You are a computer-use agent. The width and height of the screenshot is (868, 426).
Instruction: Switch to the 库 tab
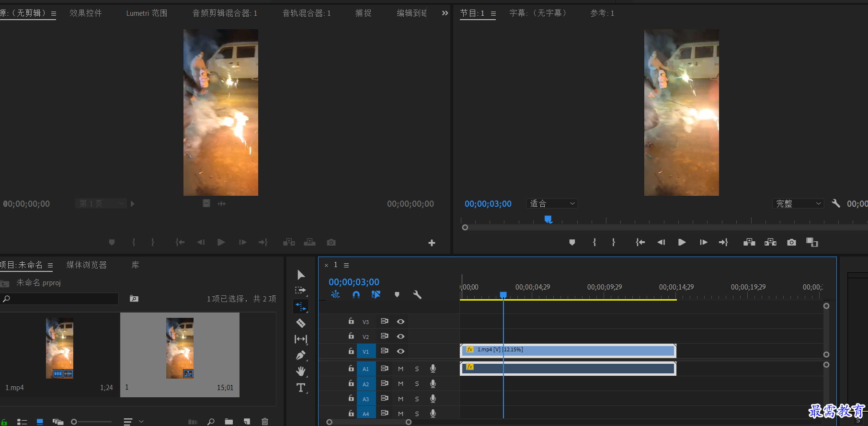136,265
